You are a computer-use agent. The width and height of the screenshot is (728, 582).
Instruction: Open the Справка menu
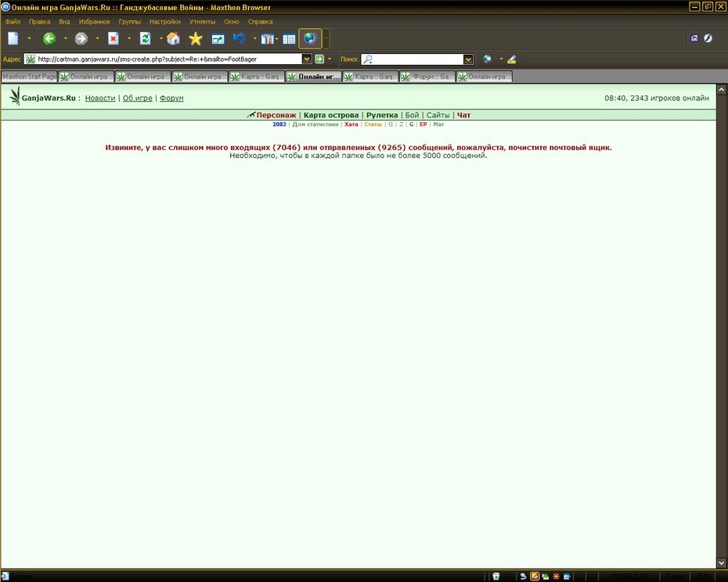[x=260, y=21]
